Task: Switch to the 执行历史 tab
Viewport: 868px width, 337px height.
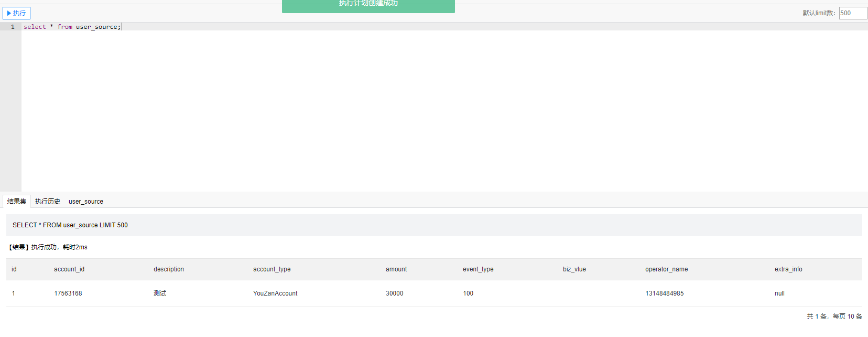Action: tap(48, 202)
